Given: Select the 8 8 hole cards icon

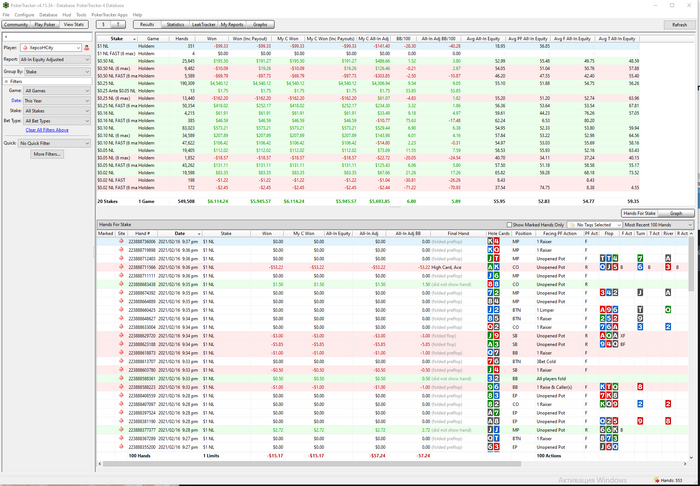Looking at the screenshot, I should (493, 284).
